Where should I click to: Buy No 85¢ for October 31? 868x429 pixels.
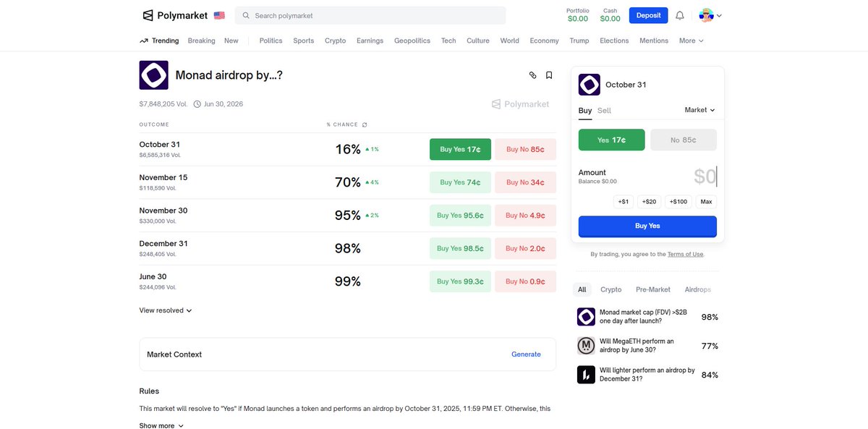point(525,149)
